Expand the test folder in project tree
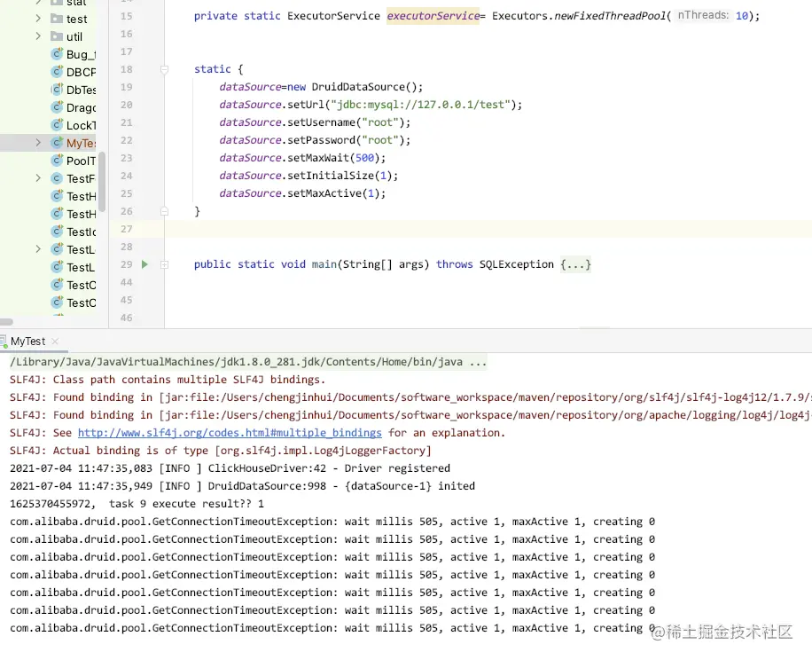The height and width of the screenshot is (660, 812). tap(38, 19)
